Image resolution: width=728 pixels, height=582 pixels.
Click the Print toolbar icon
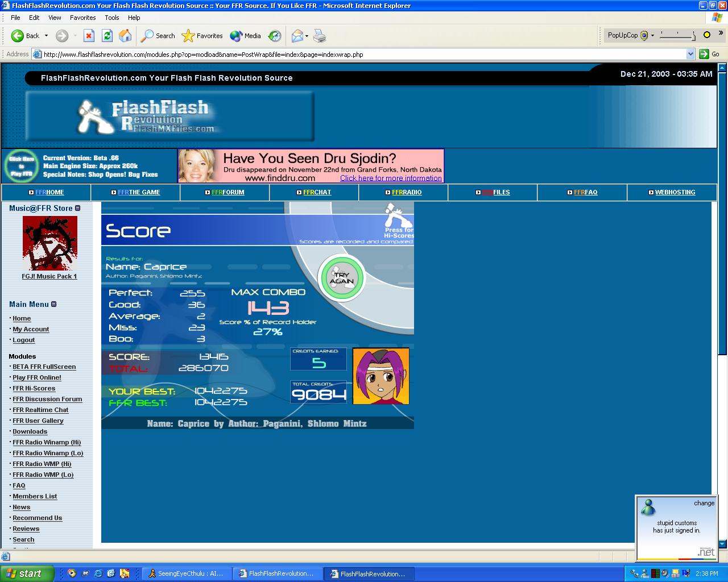(320, 36)
